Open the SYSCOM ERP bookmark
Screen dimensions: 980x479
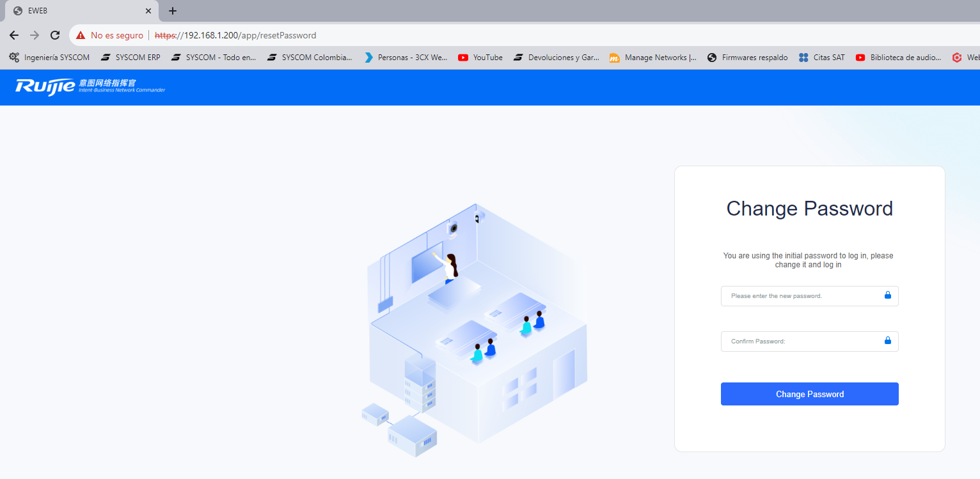pos(130,58)
